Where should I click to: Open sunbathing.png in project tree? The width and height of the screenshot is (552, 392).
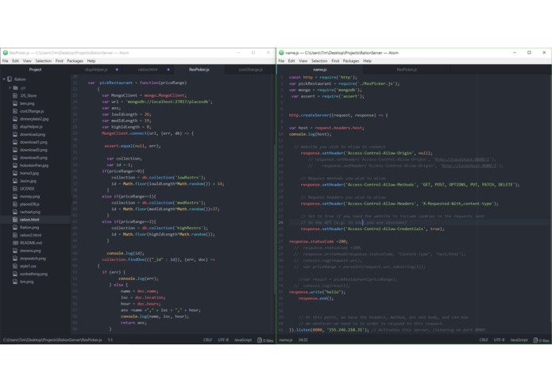pyautogui.click(x=35, y=274)
